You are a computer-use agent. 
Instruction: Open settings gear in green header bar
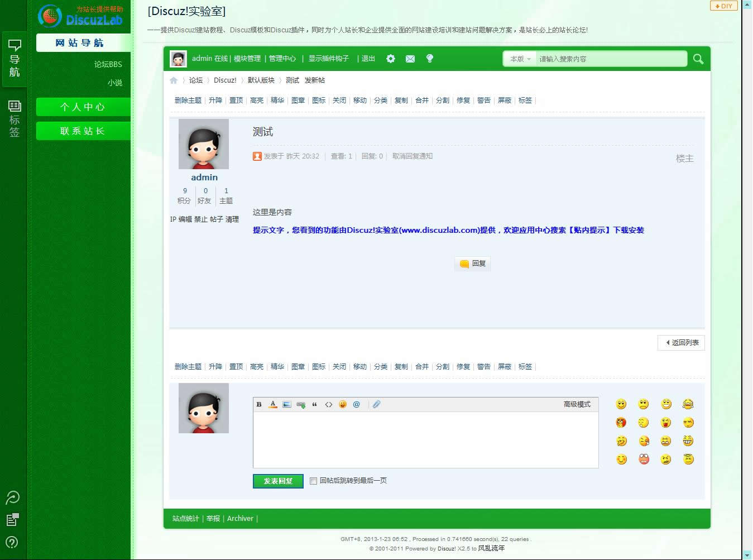pos(391,59)
